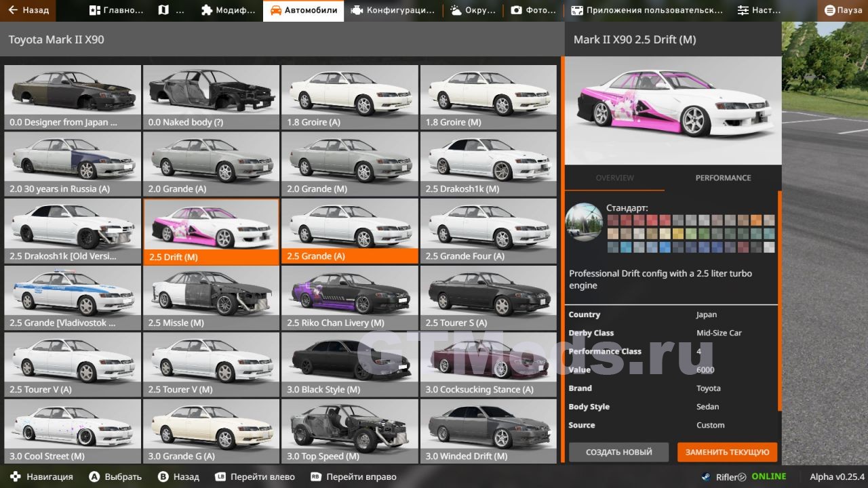Image resolution: width=868 pixels, height=488 pixels.
Task: Click the Brand value Toyota
Action: pos(708,388)
